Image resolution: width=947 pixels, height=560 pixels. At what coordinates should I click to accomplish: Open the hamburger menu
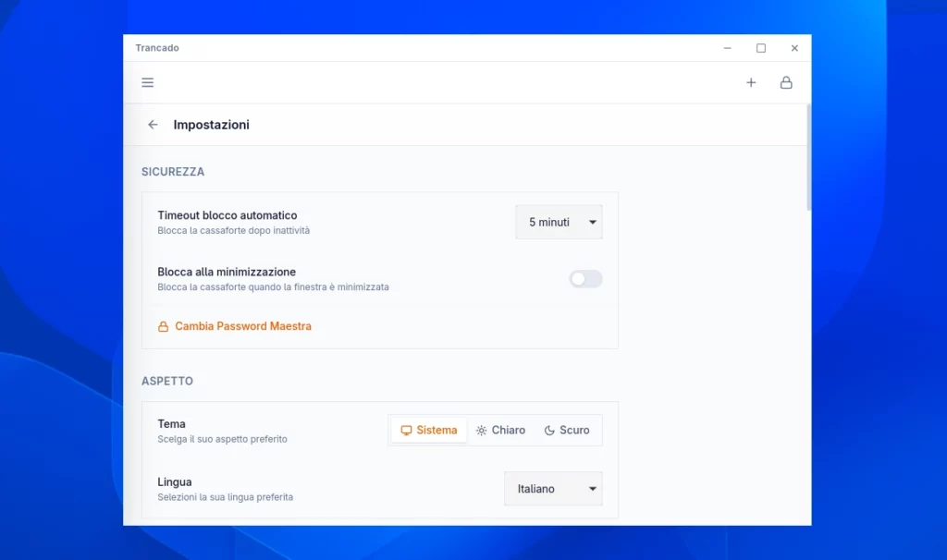[147, 82]
